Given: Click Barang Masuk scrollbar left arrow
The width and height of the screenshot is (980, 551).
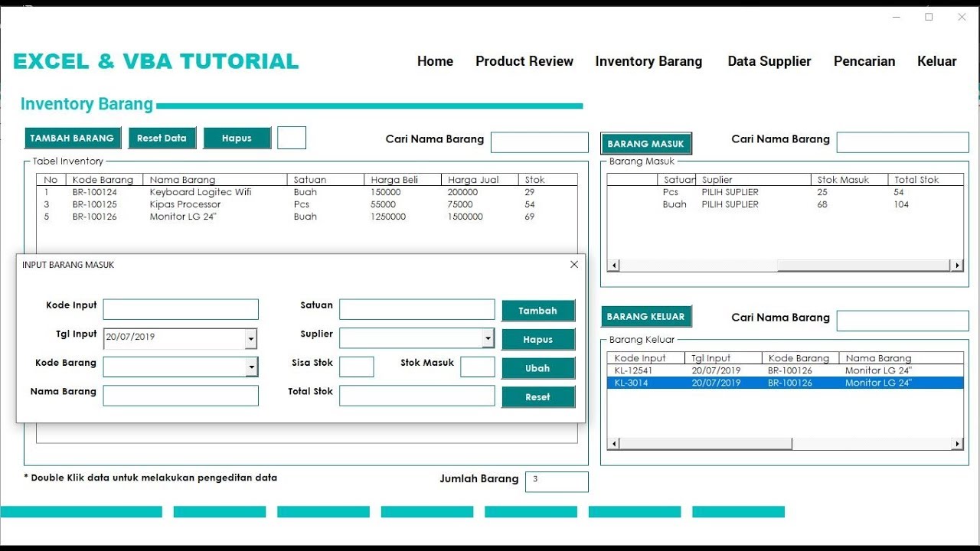Looking at the screenshot, I should (x=613, y=266).
